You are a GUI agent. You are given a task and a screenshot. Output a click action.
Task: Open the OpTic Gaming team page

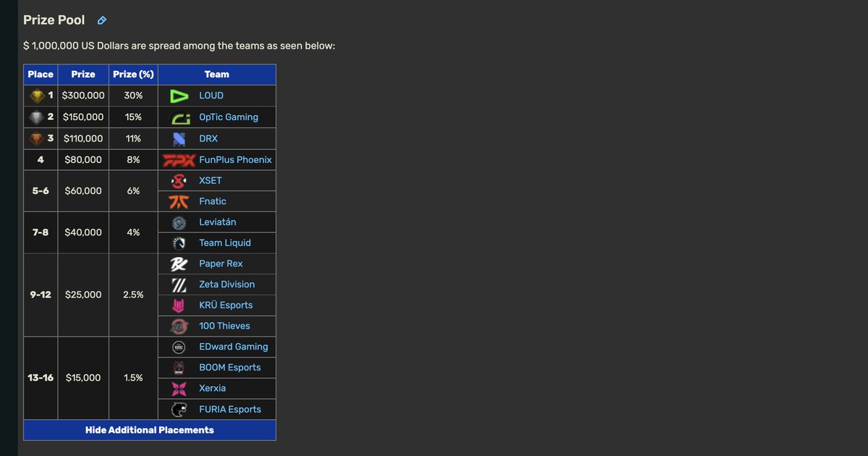229,117
